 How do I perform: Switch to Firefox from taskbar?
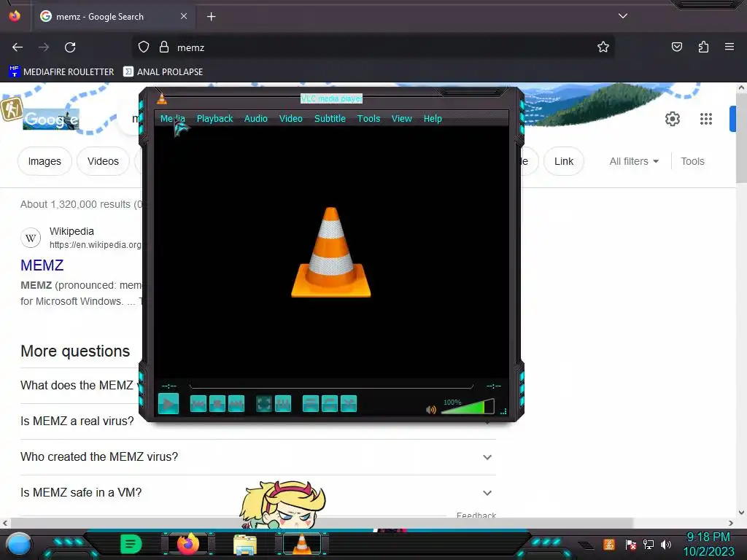point(188,544)
